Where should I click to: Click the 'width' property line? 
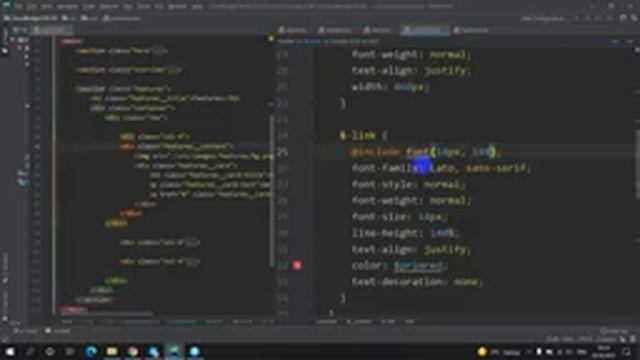391,87
